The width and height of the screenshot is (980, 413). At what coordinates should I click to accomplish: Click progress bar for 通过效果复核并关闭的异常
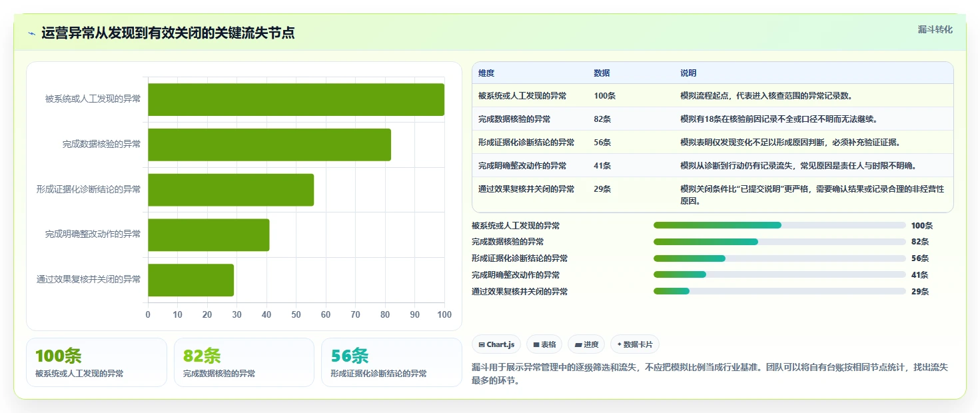tap(779, 291)
